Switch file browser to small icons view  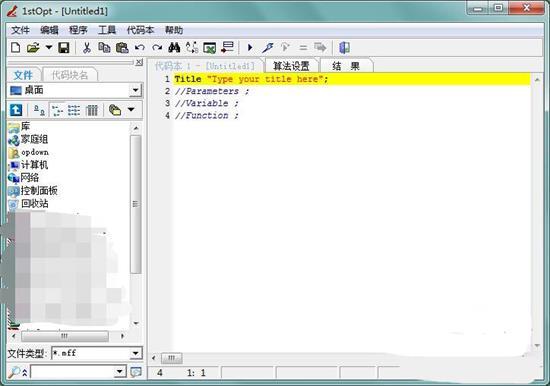point(58,110)
